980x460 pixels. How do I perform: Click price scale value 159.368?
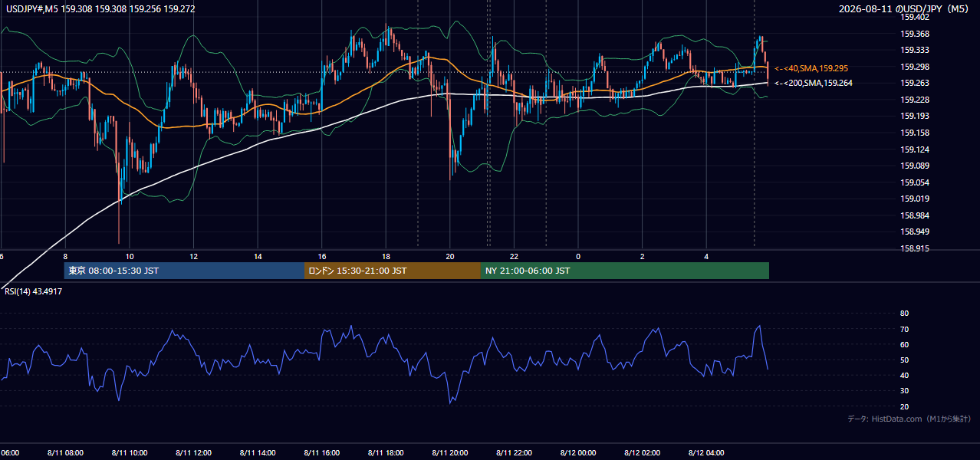click(915, 34)
